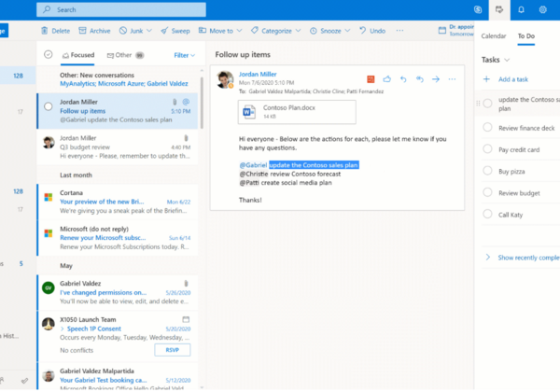This screenshot has height=392, width=560.
Task: Click the search magnifier icon
Action: (x=47, y=9)
